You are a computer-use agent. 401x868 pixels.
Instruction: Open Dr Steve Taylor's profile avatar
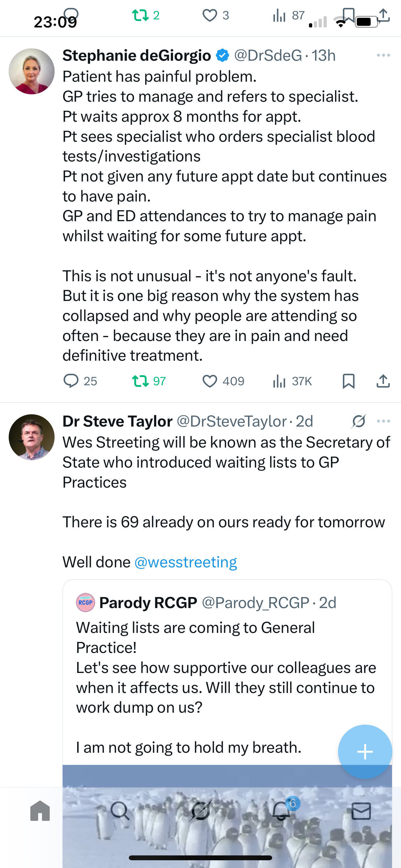click(x=32, y=437)
